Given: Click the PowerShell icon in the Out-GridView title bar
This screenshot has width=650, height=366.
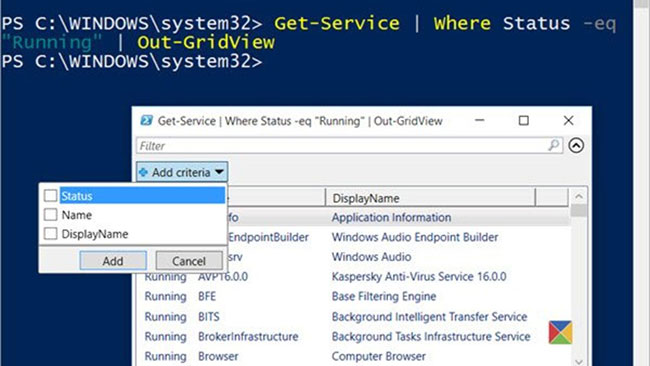Looking at the screenshot, I should click(146, 121).
